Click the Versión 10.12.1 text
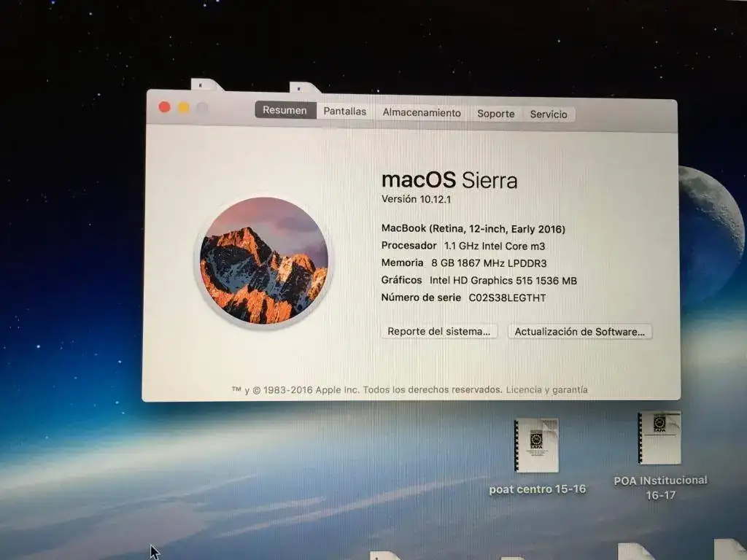 [416, 200]
